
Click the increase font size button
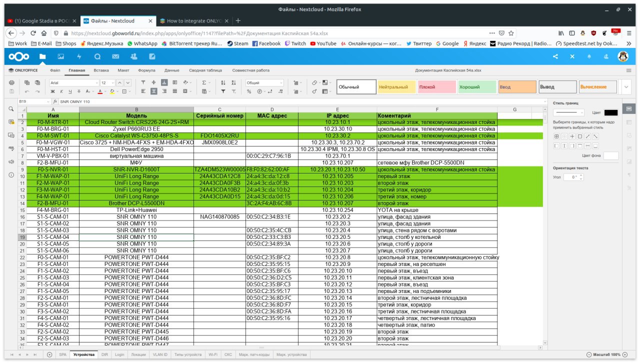click(x=120, y=82)
